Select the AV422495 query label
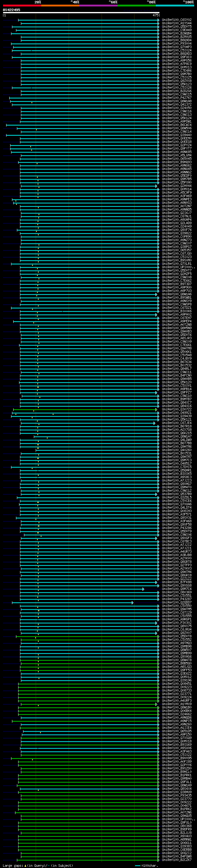 (11, 10)
